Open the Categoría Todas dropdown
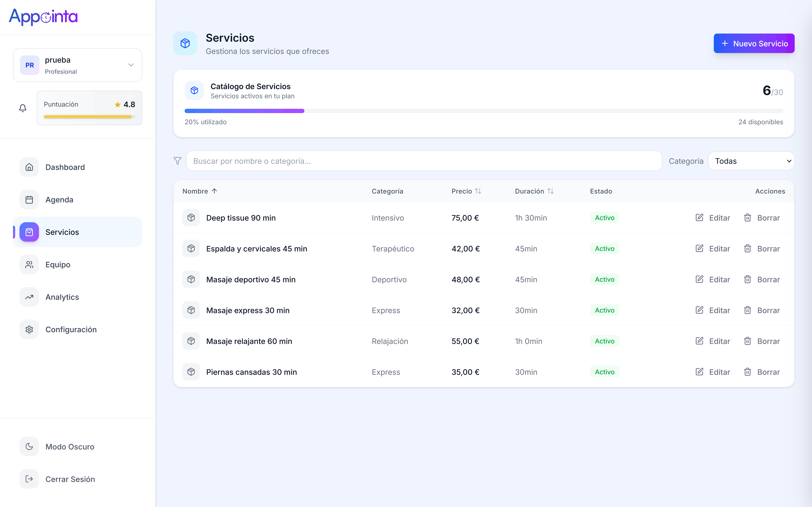The image size is (812, 507). [751, 161]
